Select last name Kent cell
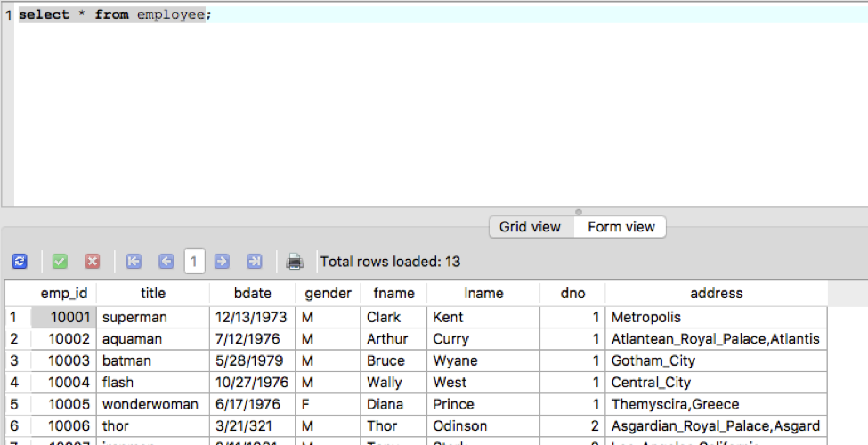 (483, 317)
